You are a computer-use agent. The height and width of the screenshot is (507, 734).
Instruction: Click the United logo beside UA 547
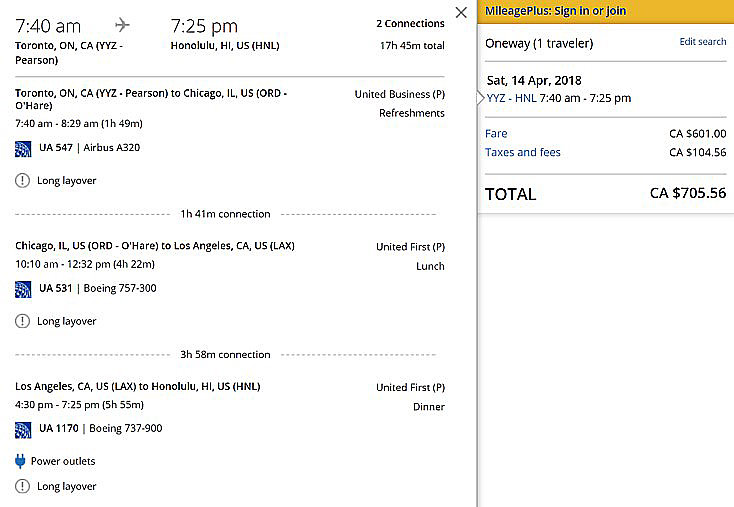(x=23, y=148)
